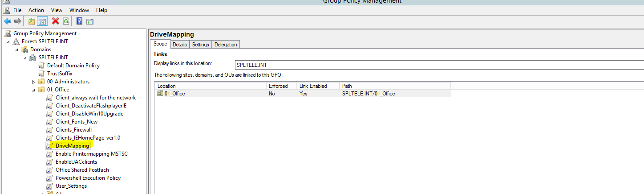Open the Help menu

[101, 10]
